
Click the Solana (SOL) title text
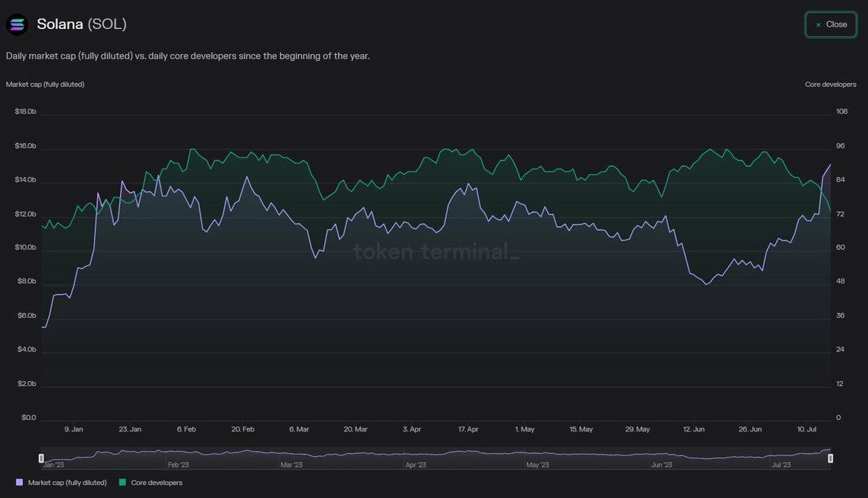point(82,25)
